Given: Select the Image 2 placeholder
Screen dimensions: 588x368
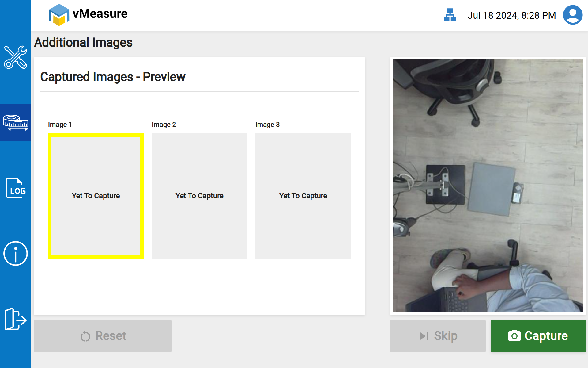Looking at the screenshot, I should coord(199,196).
